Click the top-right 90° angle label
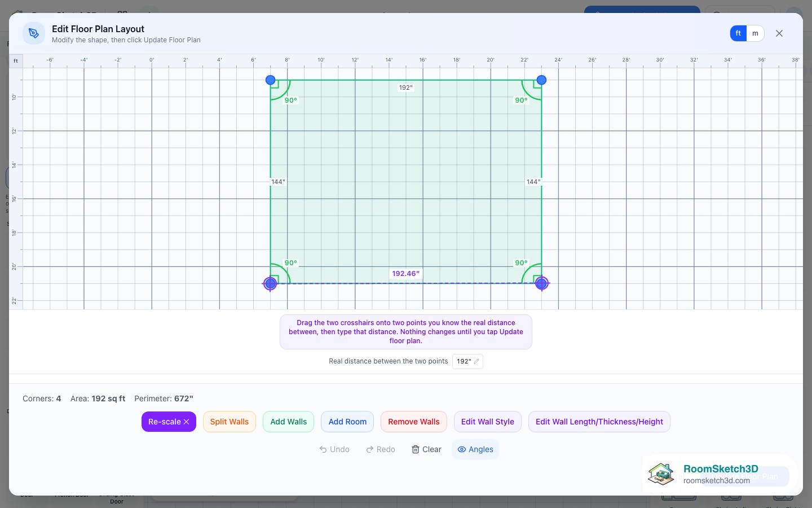 click(x=521, y=100)
